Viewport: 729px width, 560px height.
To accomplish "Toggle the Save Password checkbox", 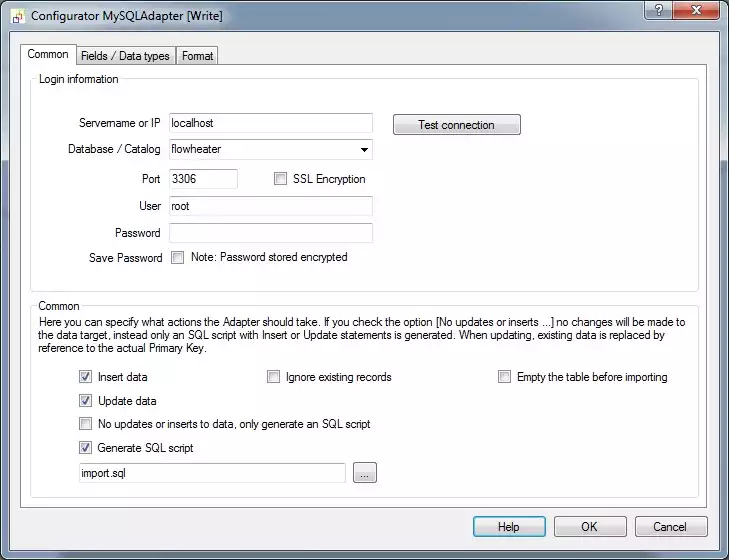I will (x=177, y=258).
